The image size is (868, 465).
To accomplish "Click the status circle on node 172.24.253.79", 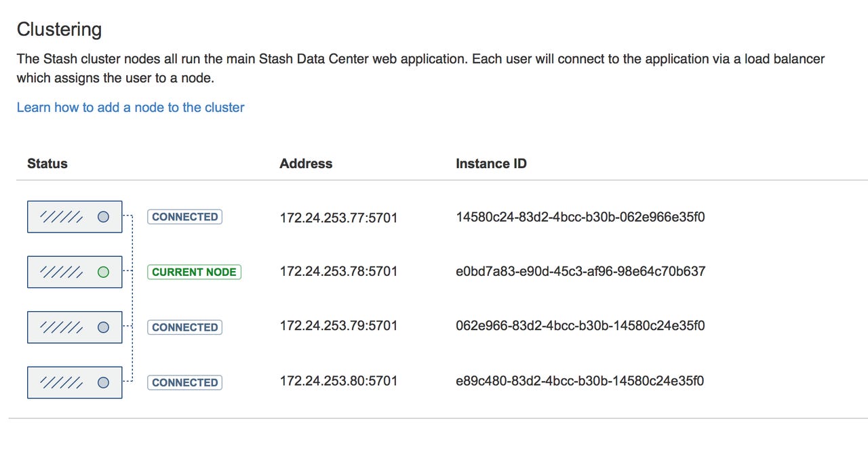I will (x=102, y=327).
